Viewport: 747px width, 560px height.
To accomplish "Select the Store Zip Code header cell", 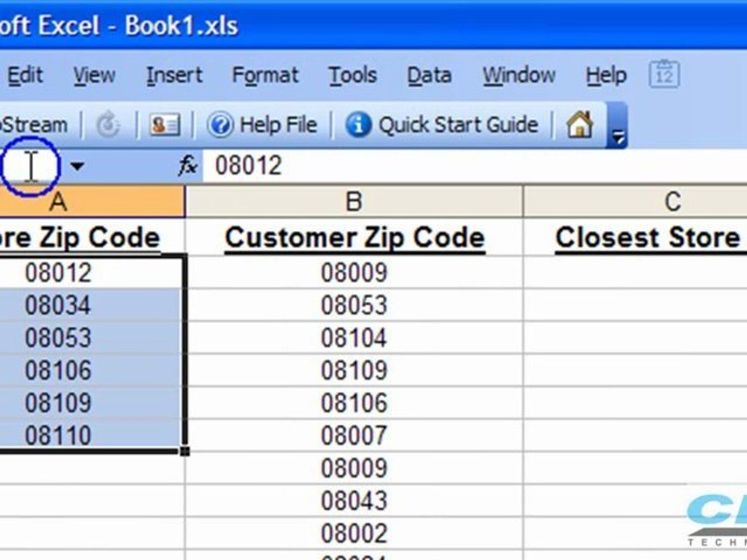I will pos(92,237).
